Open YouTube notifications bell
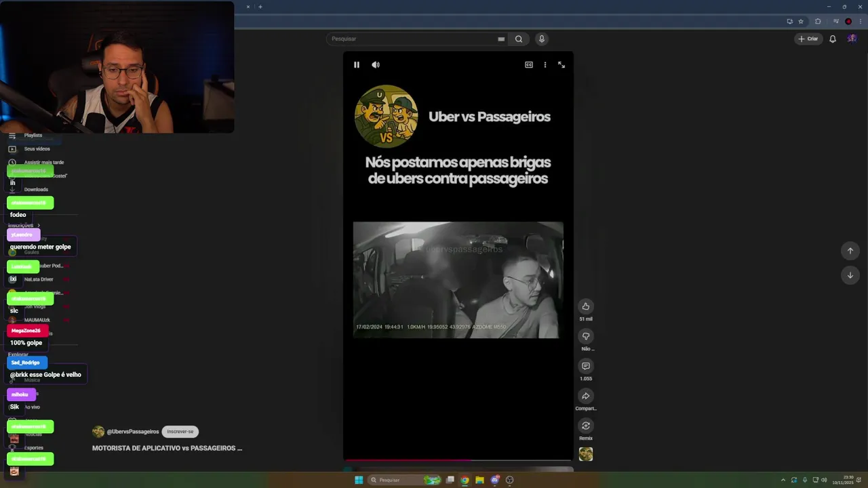Screen dimensions: 868x488 click(x=833, y=39)
